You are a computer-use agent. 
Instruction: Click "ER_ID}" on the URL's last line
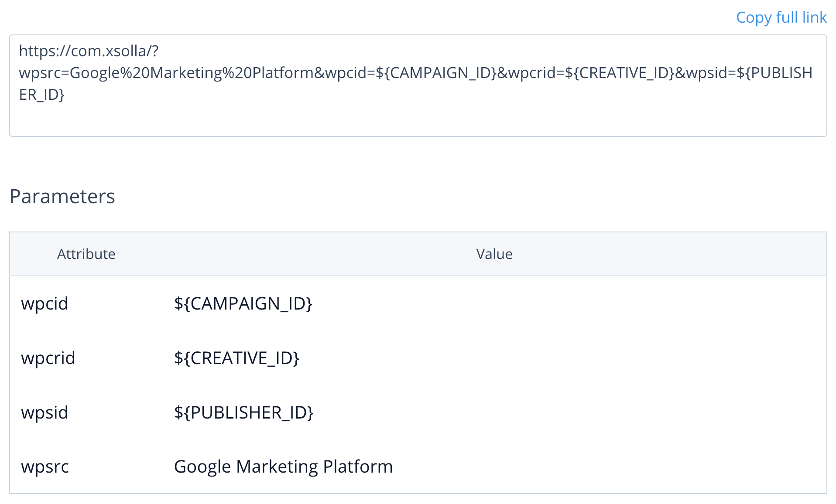(x=42, y=95)
